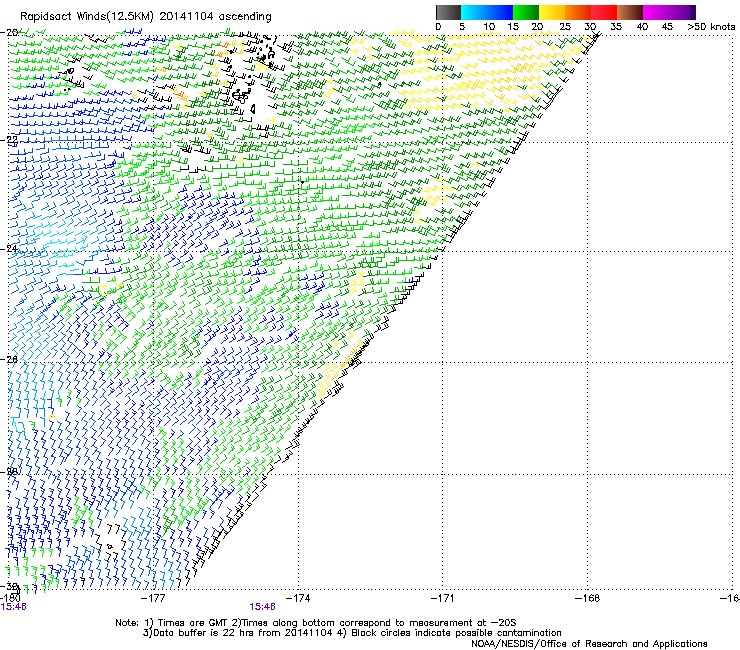Click the legend label '40'
The height and width of the screenshot is (650, 740).
click(642, 27)
